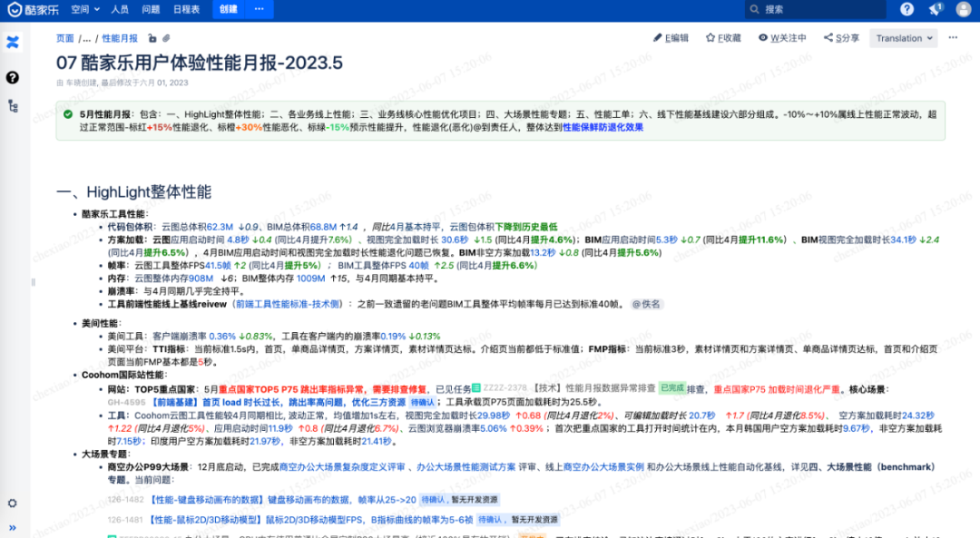Open the 空间 dropdown menu
The width and height of the screenshot is (980, 538).
pos(85,9)
